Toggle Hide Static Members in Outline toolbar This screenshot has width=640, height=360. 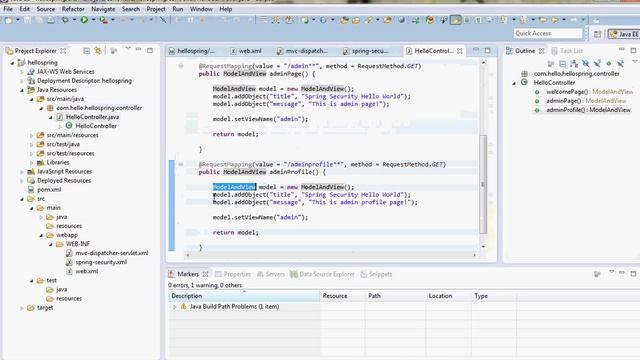click(x=597, y=64)
